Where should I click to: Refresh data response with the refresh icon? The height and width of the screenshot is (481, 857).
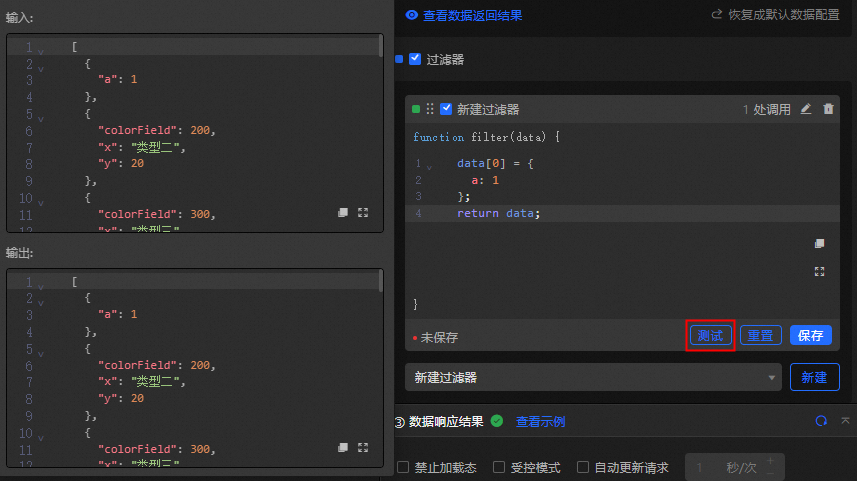(x=821, y=421)
